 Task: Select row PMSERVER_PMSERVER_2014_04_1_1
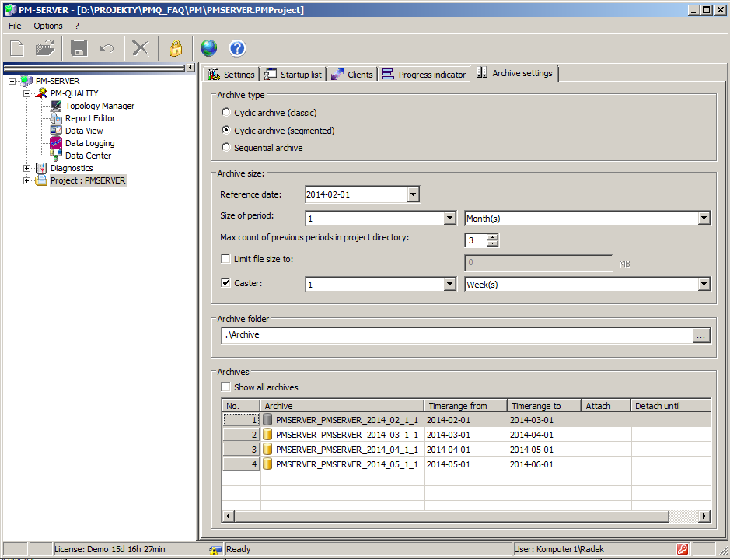tap(466, 450)
